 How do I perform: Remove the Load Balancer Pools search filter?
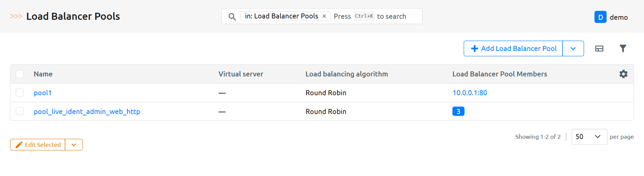[324, 16]
